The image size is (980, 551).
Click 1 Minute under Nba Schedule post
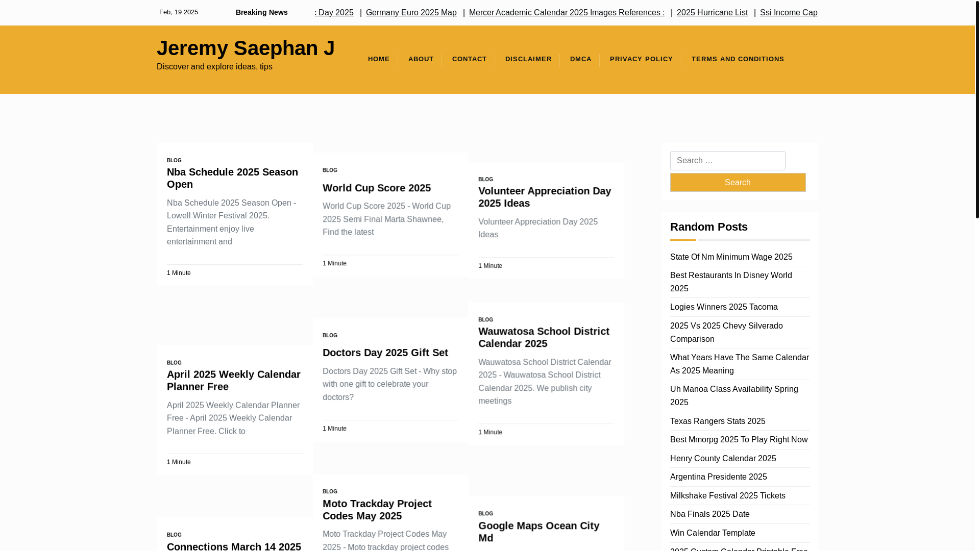pyautogui.click(x=179, y=273)
